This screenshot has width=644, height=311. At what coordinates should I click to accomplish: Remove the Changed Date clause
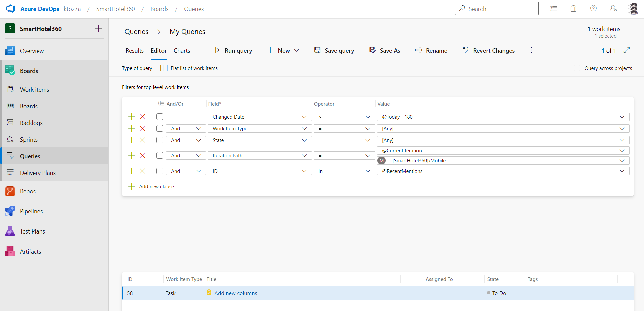point(142,117)
